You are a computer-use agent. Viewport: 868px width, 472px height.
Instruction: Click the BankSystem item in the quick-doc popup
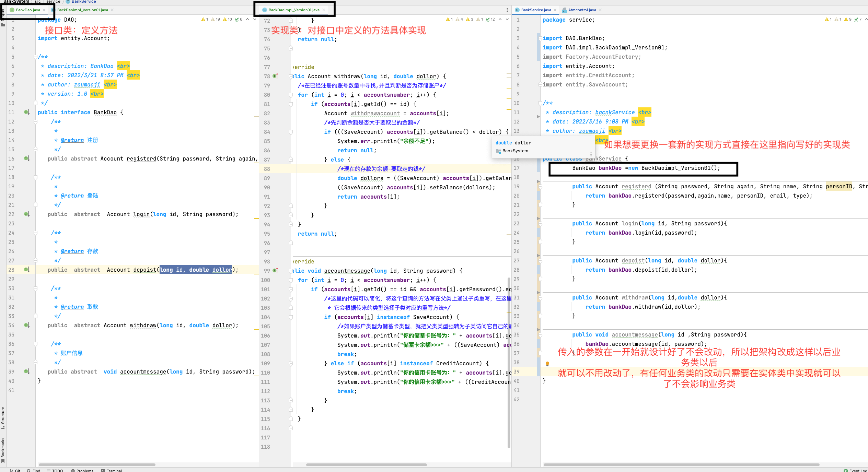[x=515, y=151]
